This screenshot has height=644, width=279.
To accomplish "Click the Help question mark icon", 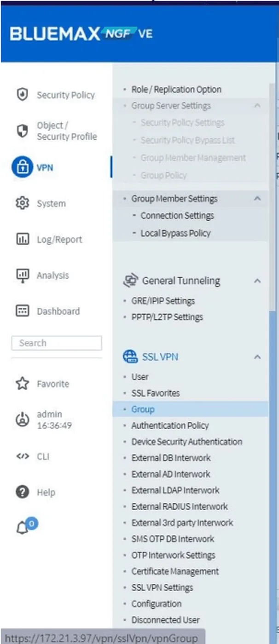I will [x=22, y=492].
